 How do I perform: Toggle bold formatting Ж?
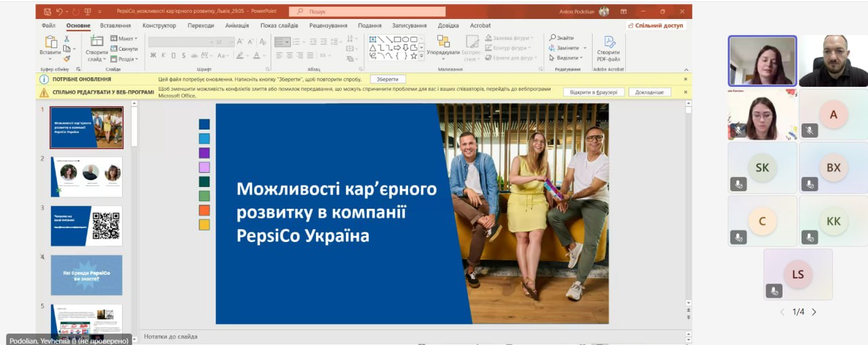pyautogui.click(x=153, y=56)
